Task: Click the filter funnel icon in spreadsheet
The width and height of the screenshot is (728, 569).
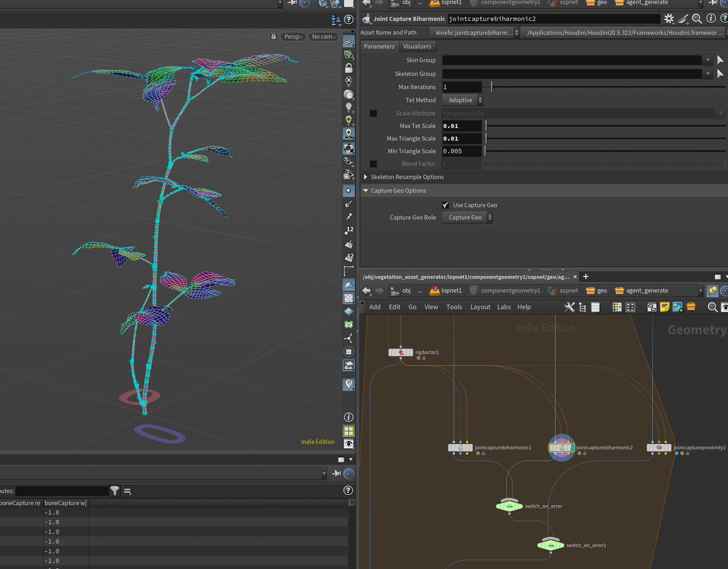Action: coord(115,491)
